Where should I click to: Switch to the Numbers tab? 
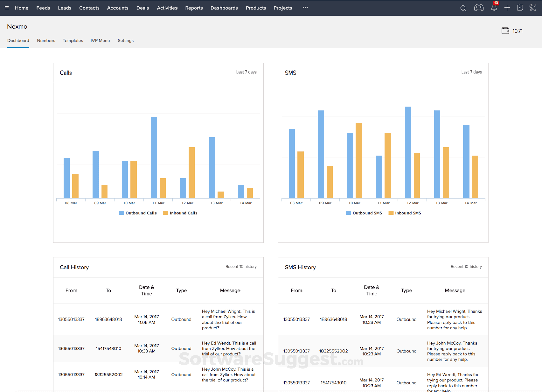46,40
